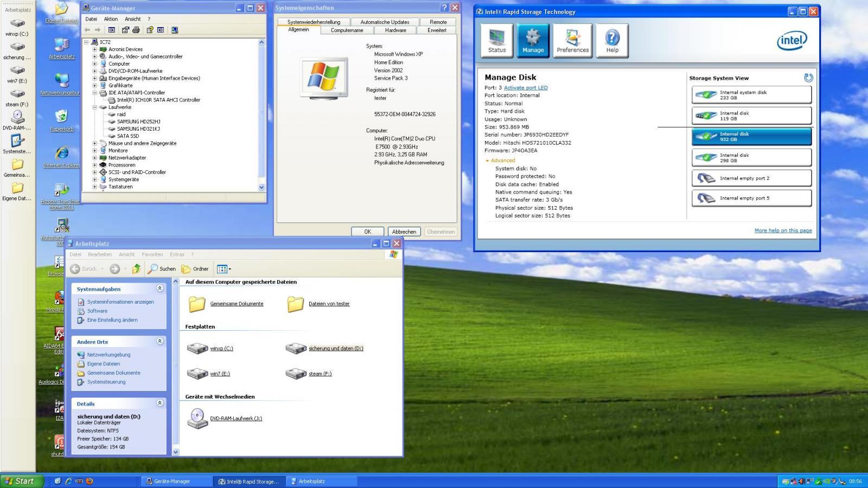Click Systeminformationen anzeigen link
The width and height of the screenshot is (868, 488).
[120, 302]
